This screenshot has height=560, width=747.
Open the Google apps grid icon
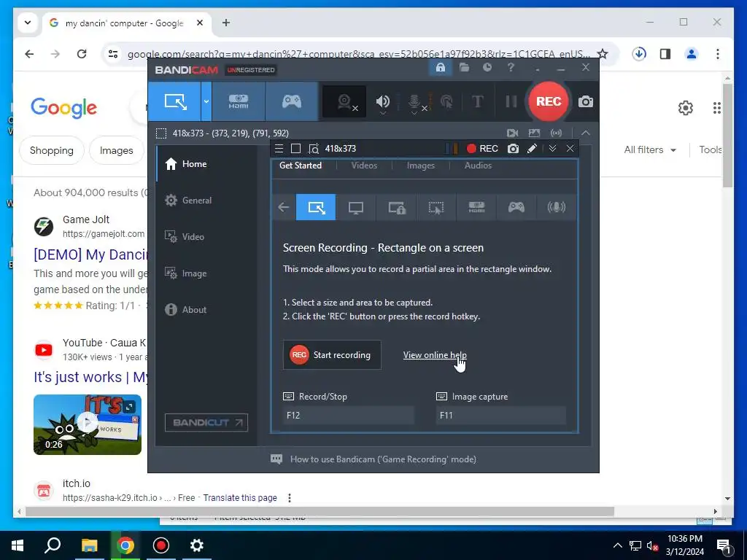point(716,108)
